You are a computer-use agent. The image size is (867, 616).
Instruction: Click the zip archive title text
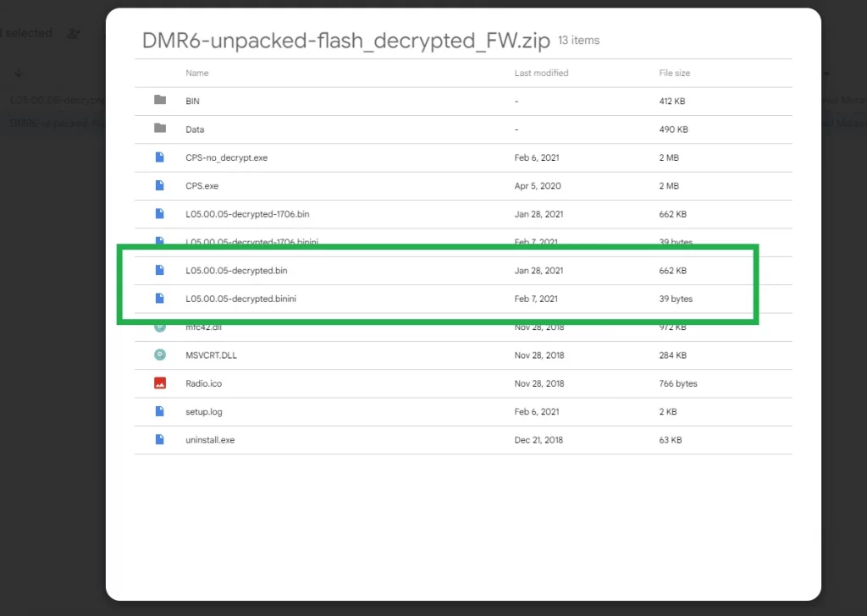tap(345, 40)
